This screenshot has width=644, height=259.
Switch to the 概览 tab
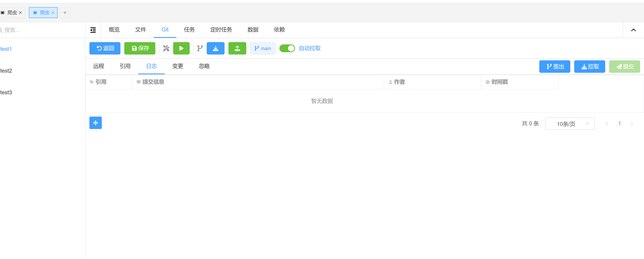click(114, 30)
